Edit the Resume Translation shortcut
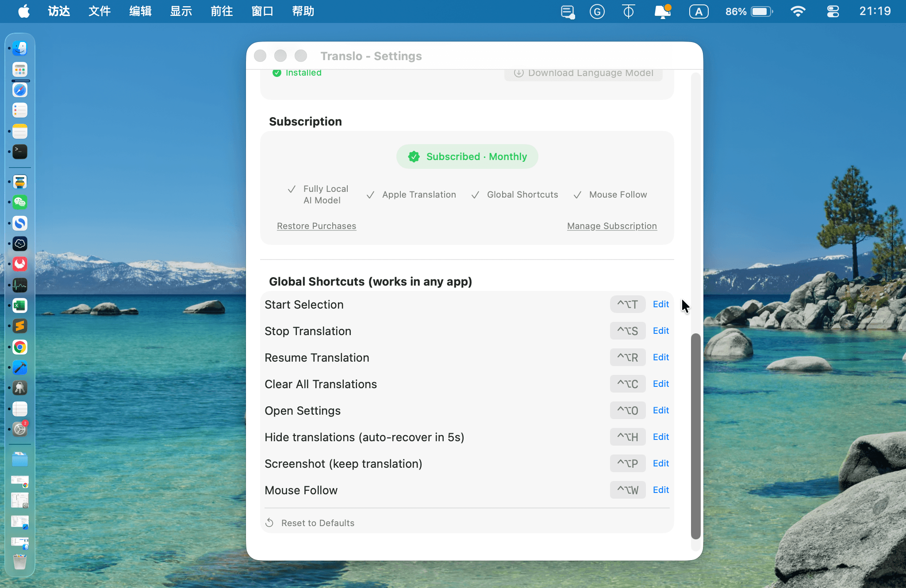The image size is (906, 588). click(x=661, y=357)
